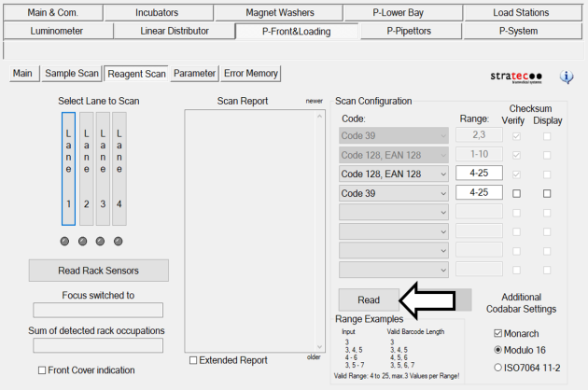
Task: Open the Code 39 dropdown with range 4-25
Action: click(394, 193)
